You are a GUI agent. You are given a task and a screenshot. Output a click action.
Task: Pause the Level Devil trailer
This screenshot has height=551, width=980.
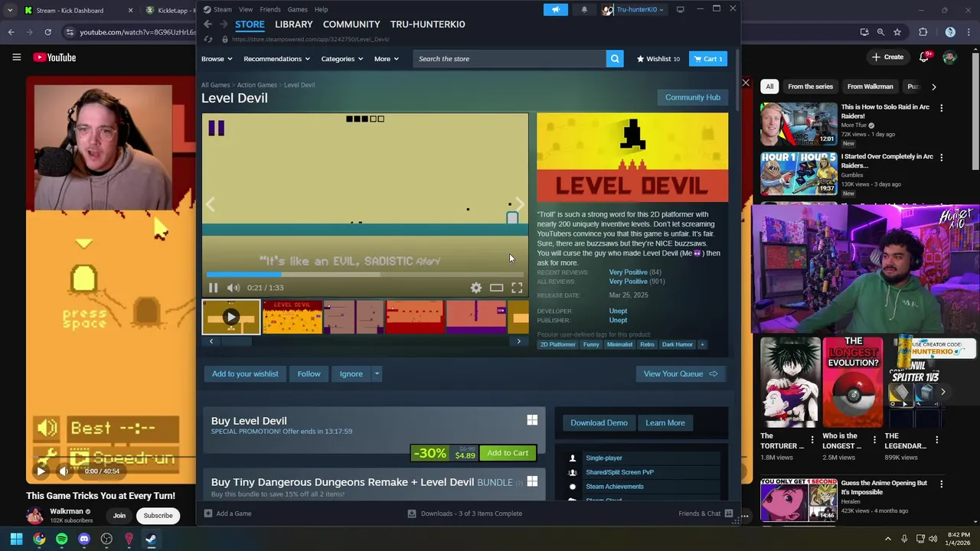pos(213,288)
